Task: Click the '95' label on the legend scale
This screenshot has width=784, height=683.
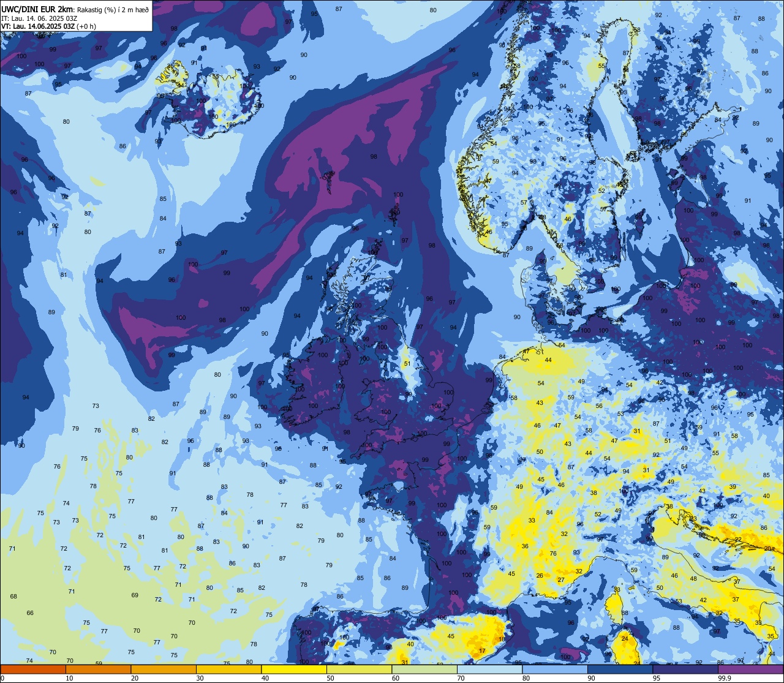Action: coord(657,678)
